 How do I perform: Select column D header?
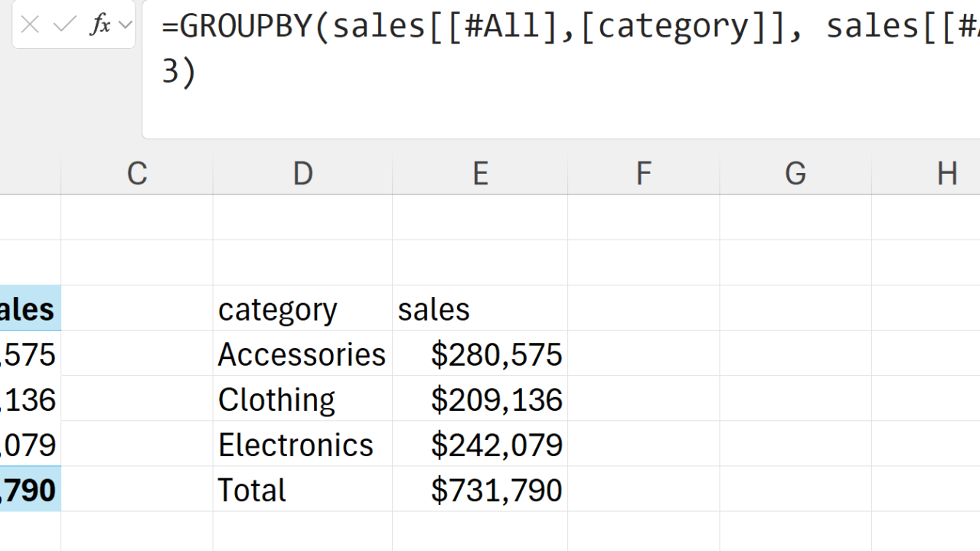(302, 174)
